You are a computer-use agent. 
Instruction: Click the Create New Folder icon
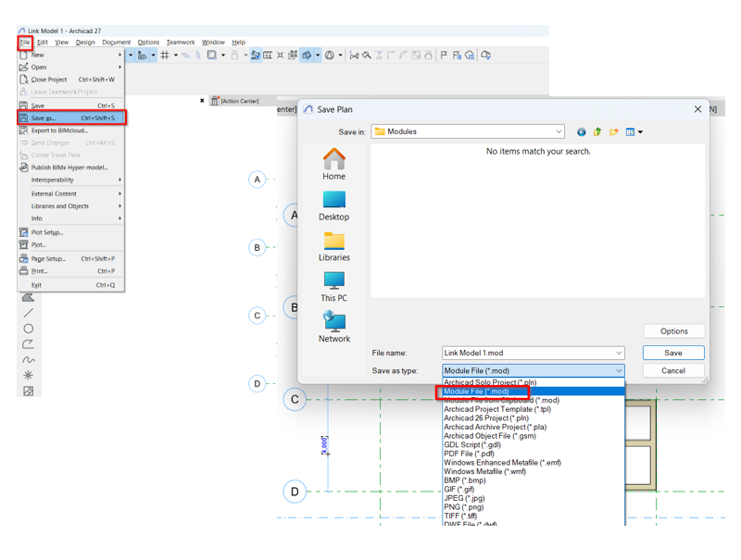[x=613, y=132]
